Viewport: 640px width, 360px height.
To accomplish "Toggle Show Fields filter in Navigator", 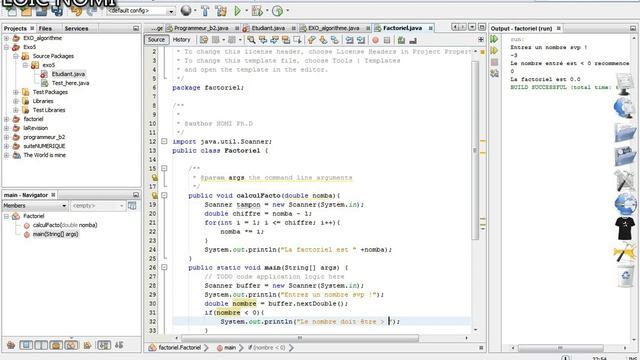I will pyautogui.click(x=26, y=345).
